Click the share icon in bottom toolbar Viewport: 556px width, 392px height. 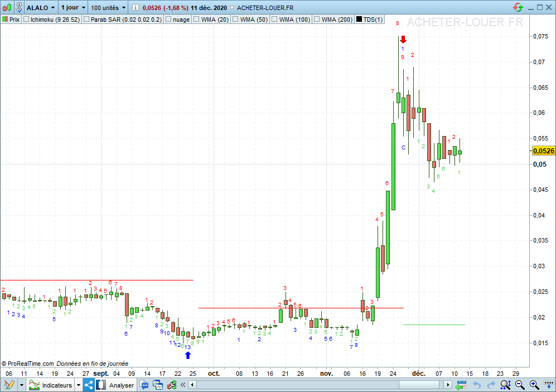(89, 385)
